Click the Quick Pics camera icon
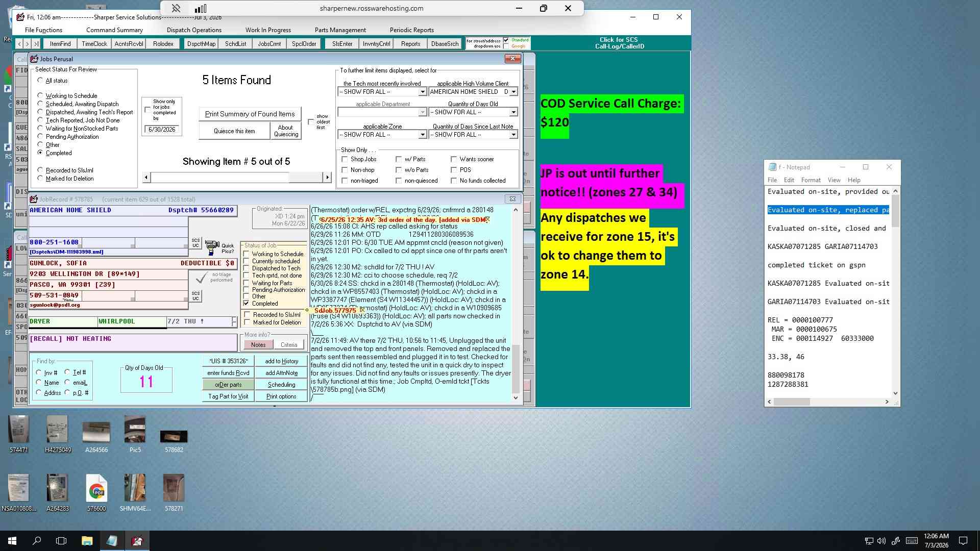 coord(212,248)
